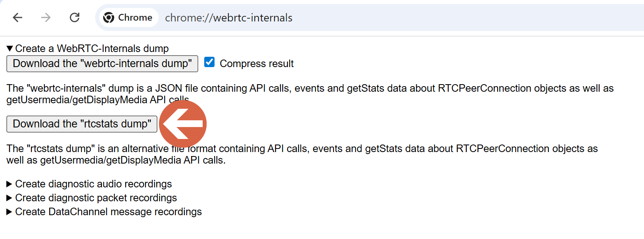Viewport: 644px width, 239px height.
Task: Reload the webrtc-internals page
Action: pos(75,17)
